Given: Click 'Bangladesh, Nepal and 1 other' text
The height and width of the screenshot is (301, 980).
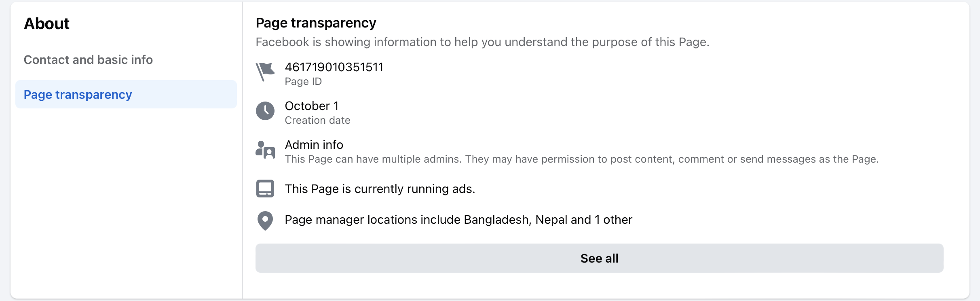Looking at the screenshot, I should [548, 220].
